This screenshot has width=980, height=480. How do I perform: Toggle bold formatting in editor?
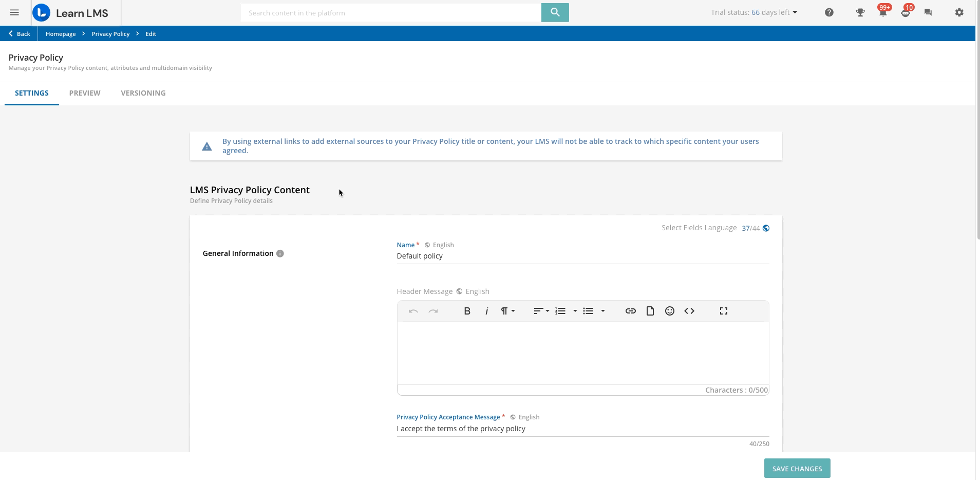point(467,311)
